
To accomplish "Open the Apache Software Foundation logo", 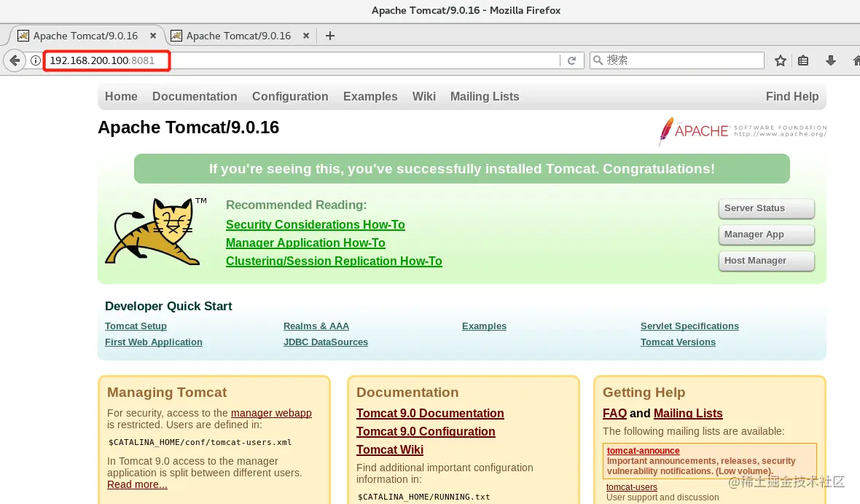I will 742,131.
